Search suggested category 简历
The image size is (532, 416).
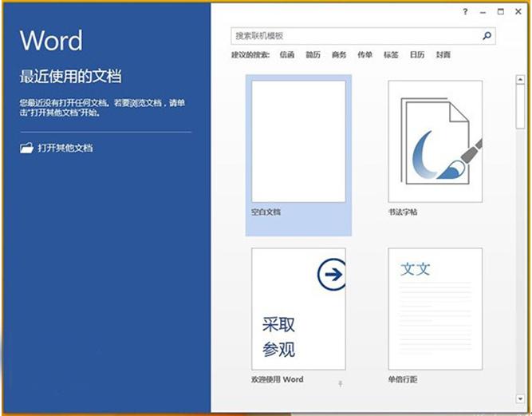point(313,55)
